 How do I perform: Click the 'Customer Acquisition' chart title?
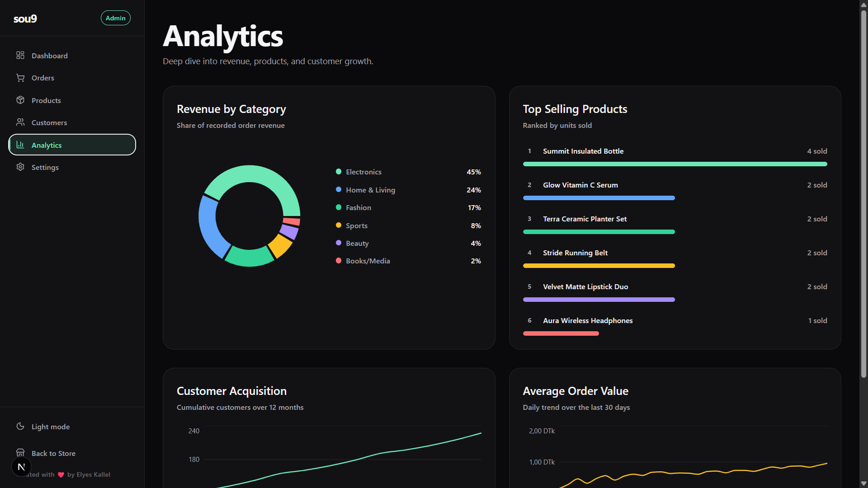point(231,391)
